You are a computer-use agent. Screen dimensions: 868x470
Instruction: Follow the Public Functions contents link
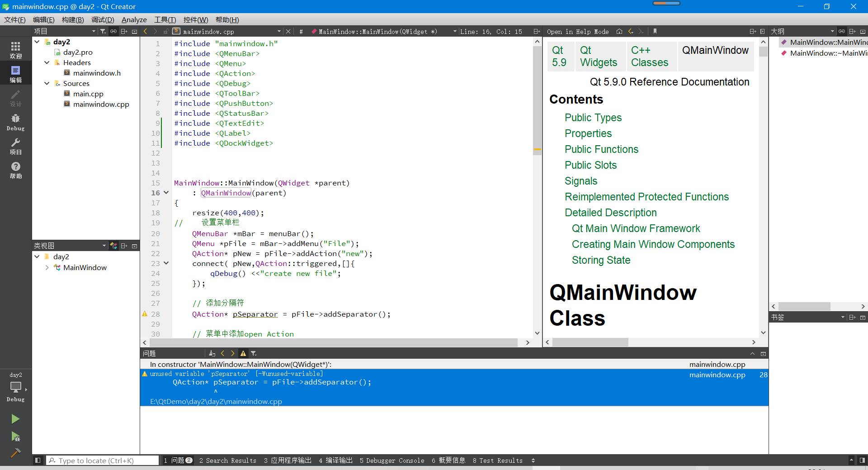[601, 149]
